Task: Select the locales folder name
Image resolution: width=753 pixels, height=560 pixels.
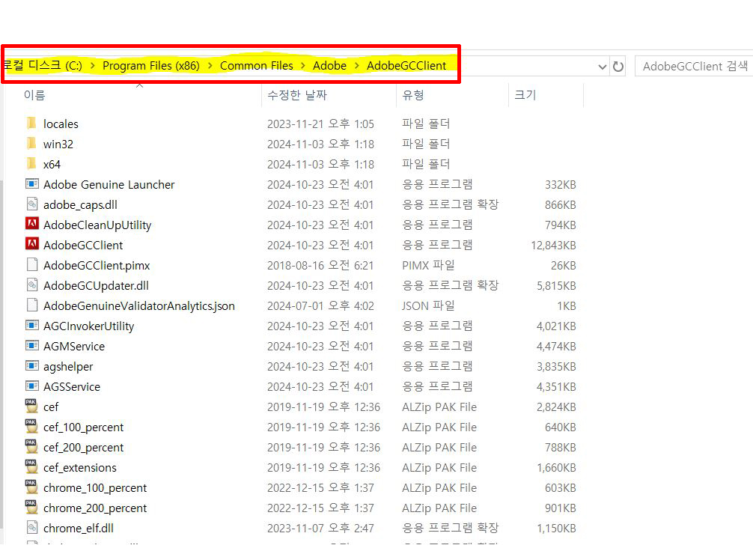Action: tap(61, 124)
